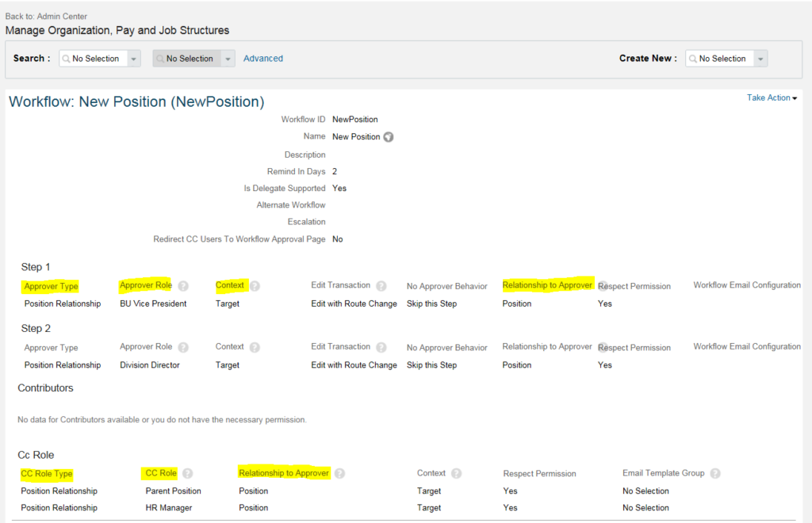Click Step 2 Respect Permission header
The width and height of the screenshot is (812, 523).
(634, 348)
